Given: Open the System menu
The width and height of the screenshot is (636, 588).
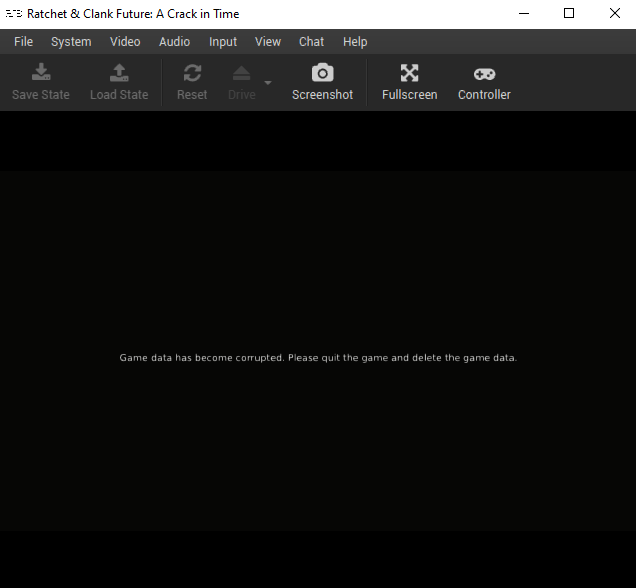Looking at the screenshot, I should tap(71, 42).
